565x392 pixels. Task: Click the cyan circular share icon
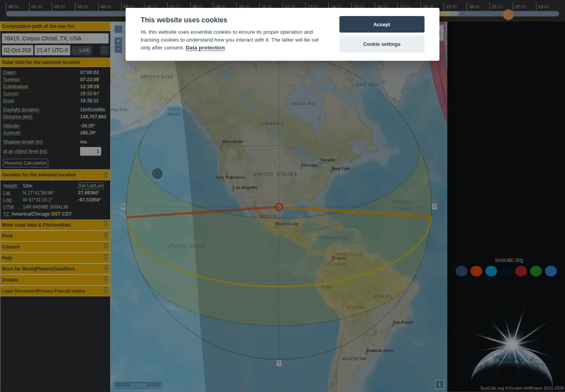(491, 271)
